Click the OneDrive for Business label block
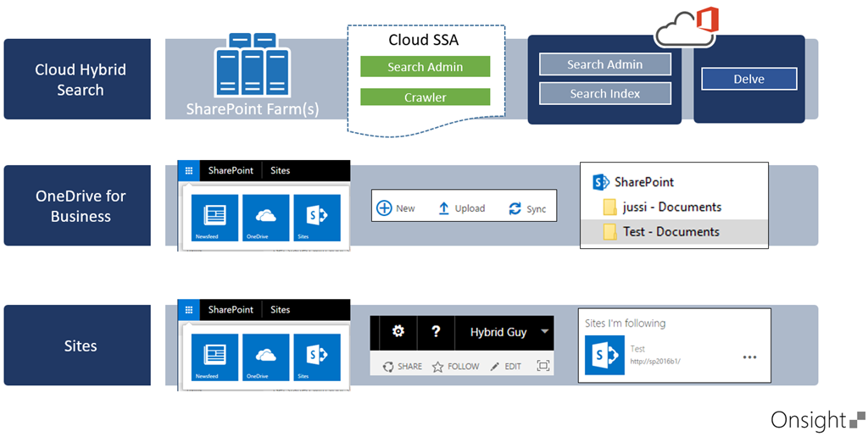The height and width of the screenshot is (437, 868). coord(77,205)
